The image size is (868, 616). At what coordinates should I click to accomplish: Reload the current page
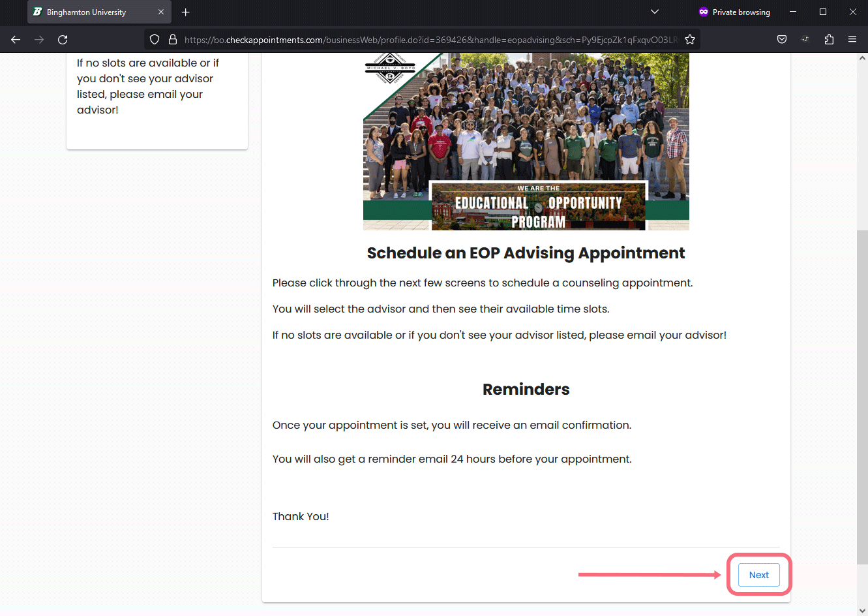pos(63,40)
